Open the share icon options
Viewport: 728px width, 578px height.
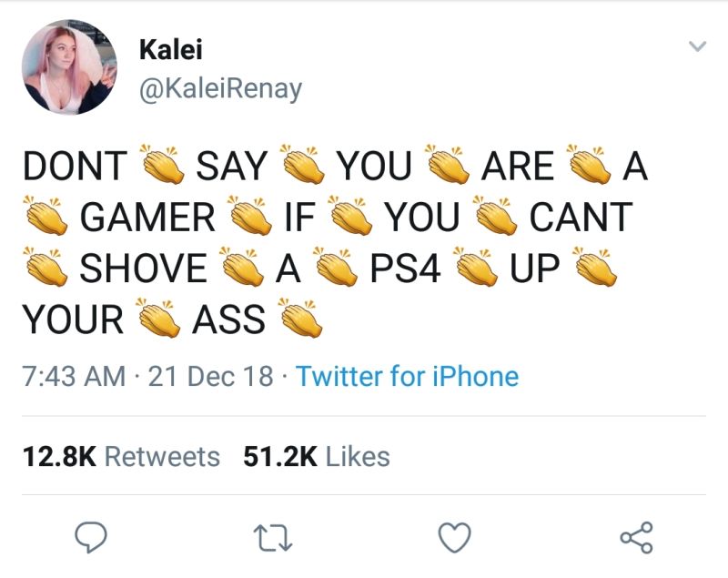click(637, 538)
